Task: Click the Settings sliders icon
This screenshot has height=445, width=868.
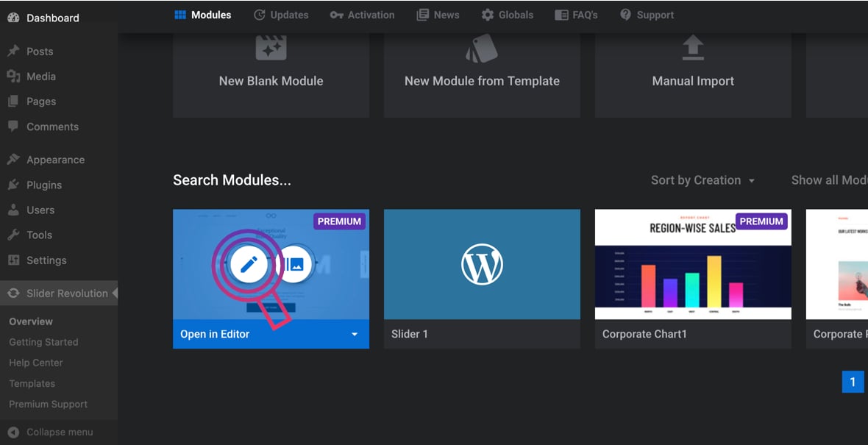Action: pos(13,260)
